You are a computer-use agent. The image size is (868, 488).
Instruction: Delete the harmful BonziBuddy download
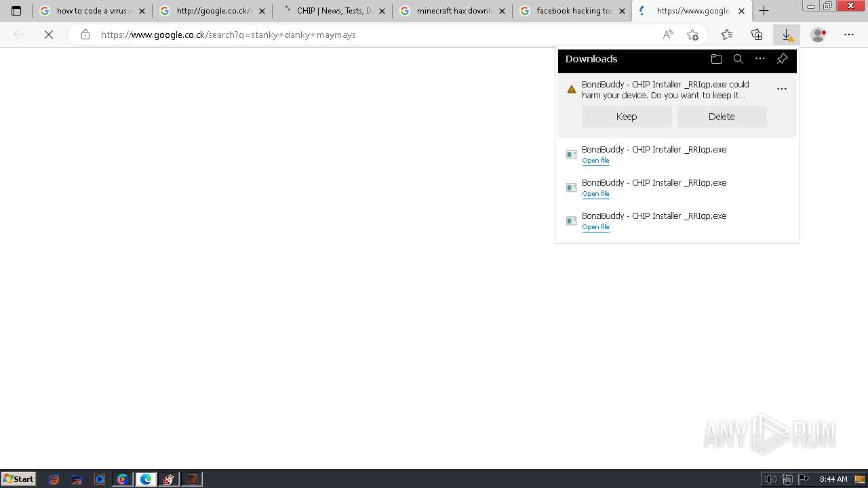[722, 117]
